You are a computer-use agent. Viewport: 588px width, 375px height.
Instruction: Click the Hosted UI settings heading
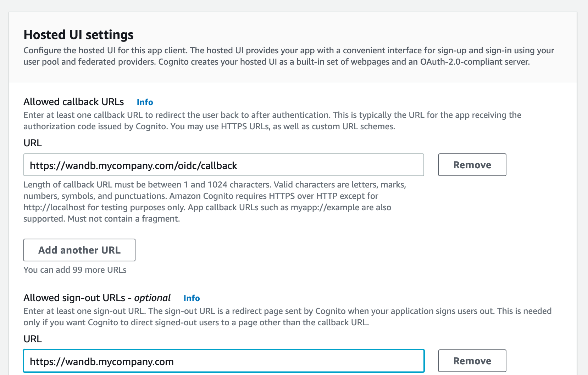[78, 34]
